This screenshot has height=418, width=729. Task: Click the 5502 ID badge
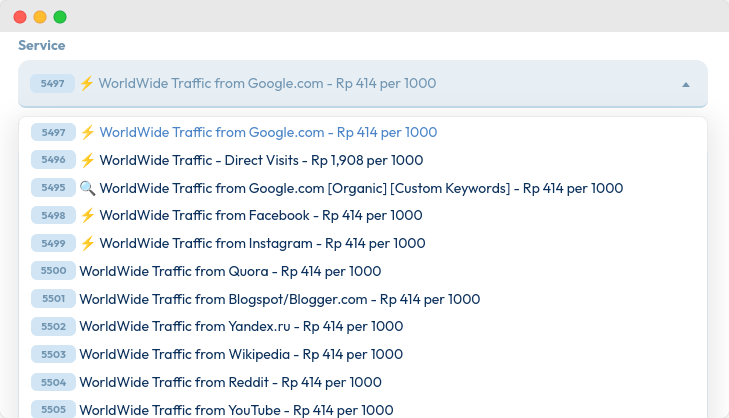pos(53,326)
